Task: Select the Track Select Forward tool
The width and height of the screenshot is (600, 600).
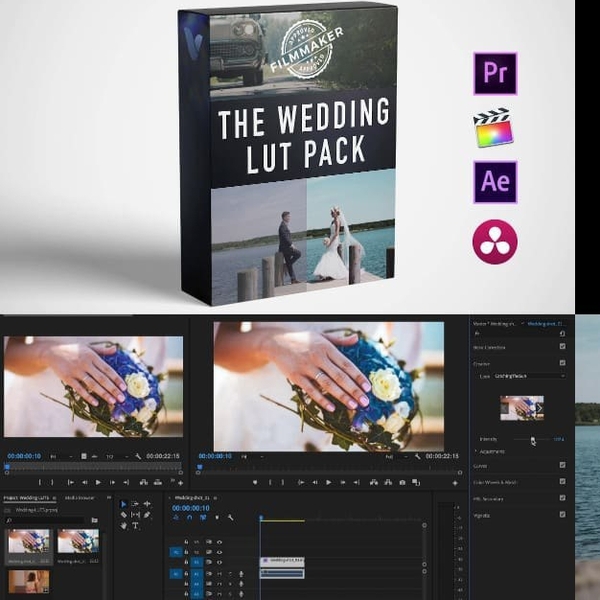Action: (x=135, y=504)
